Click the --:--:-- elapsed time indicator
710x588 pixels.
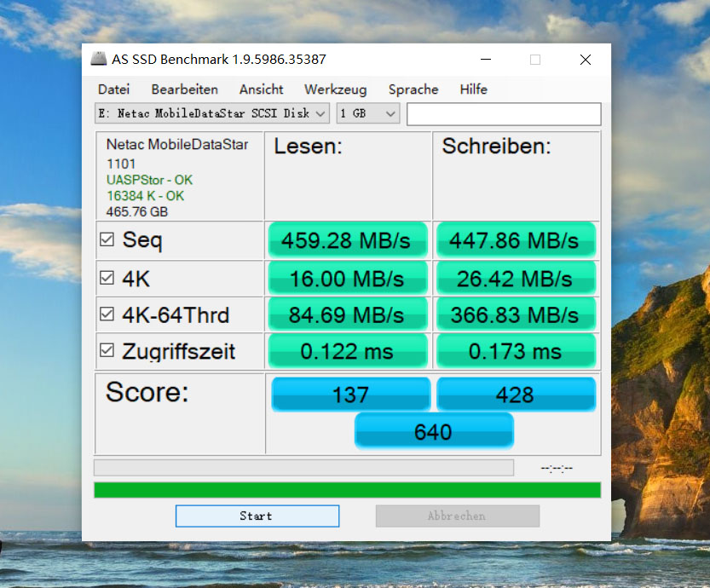[557, 468]
